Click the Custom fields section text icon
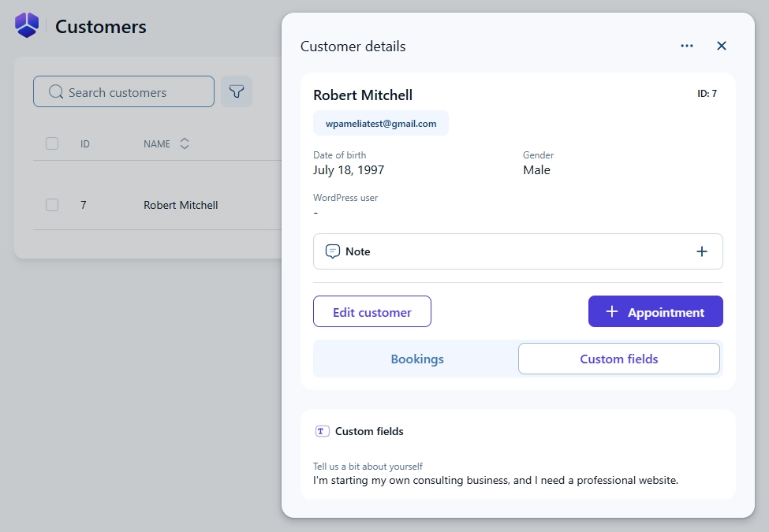 coord(322,431)
